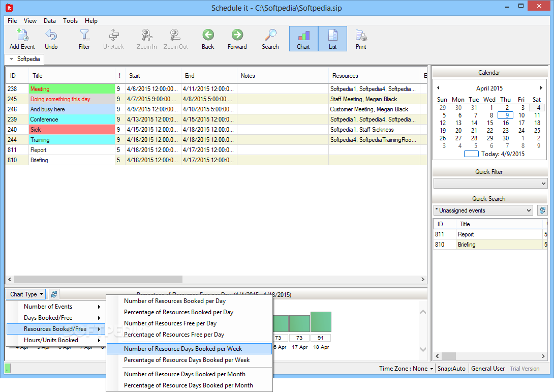The width and height of the screenshot is (554, 392).
Task: Open the Unassigned events dropdown
Action: (483, 210)
